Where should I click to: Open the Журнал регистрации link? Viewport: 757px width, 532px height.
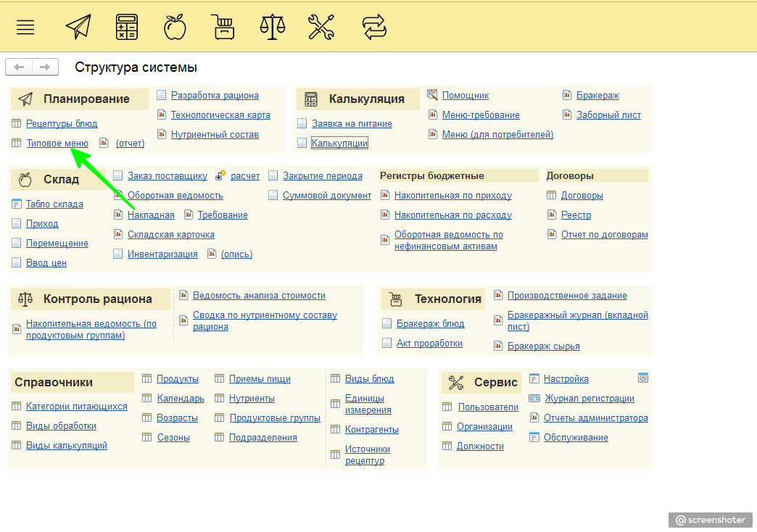pos(589,399)
